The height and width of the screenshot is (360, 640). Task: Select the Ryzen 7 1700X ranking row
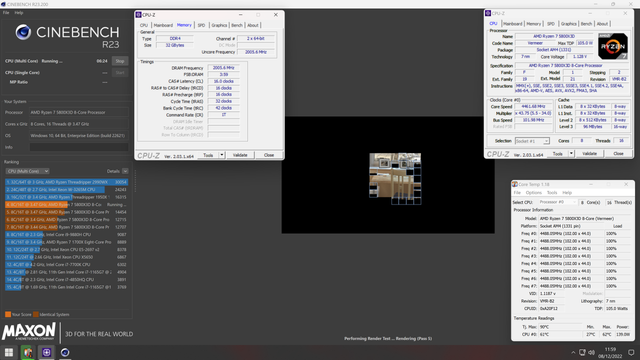(66, 242)
